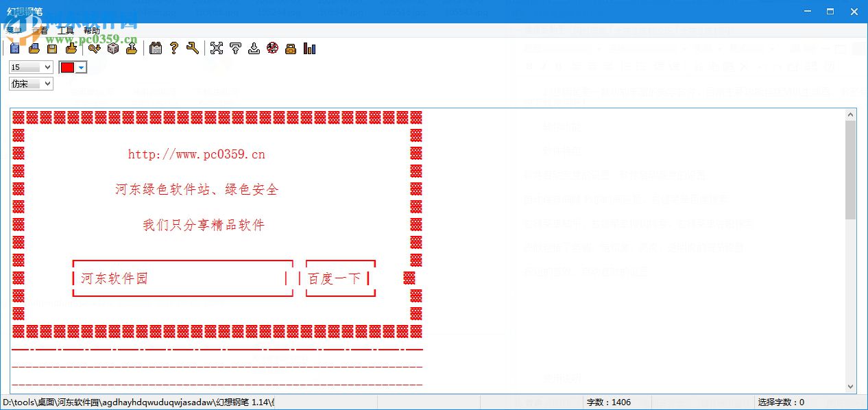Open the font size dropdown showing 15
This screenshot has height=410, width=868.
pyautogui.click(x=31, y=67)
